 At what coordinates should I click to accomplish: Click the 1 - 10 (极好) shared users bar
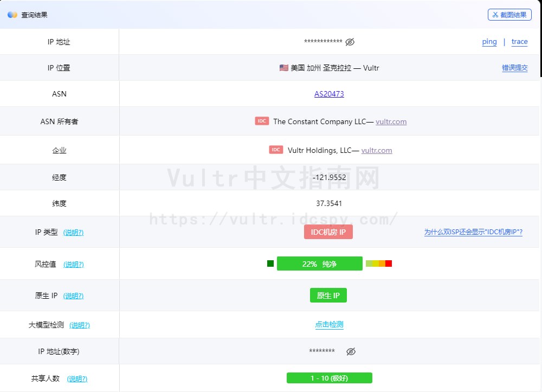point(330,378)
